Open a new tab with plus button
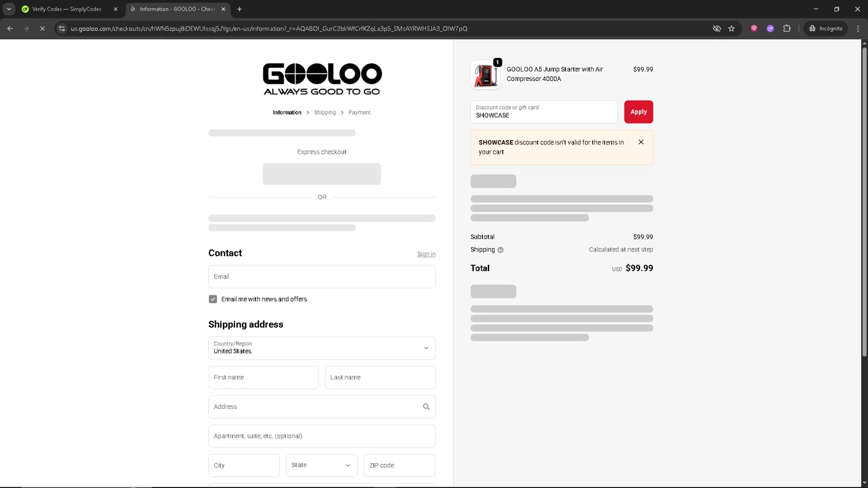 (240, 9)
